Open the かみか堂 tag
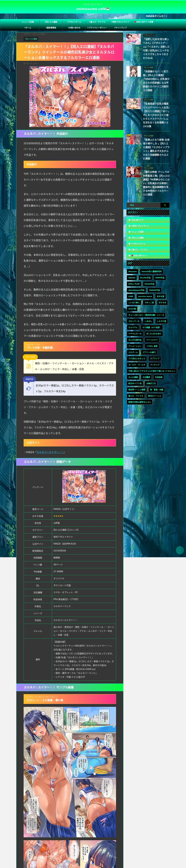Screen dimensions: 186x868 [x=132, y=309]
